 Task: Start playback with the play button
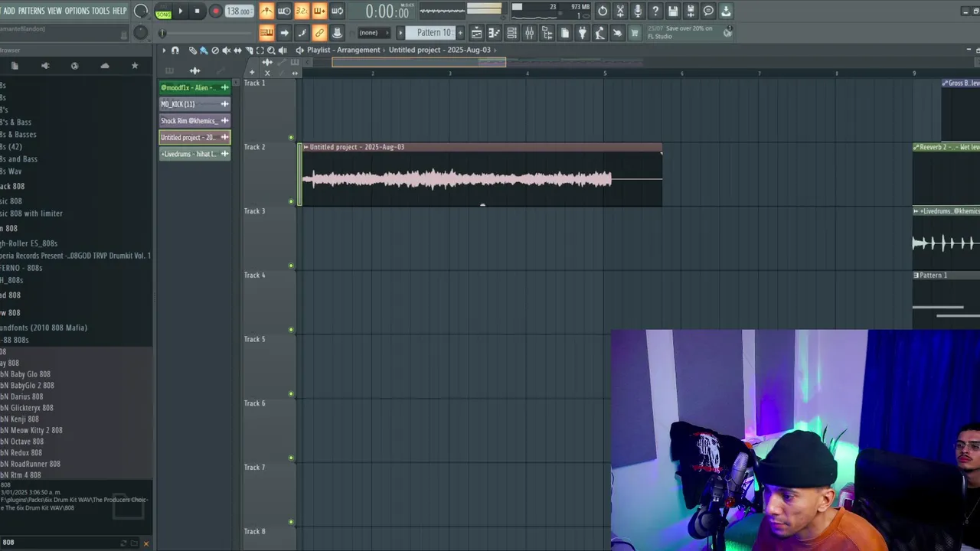(181, 11)
